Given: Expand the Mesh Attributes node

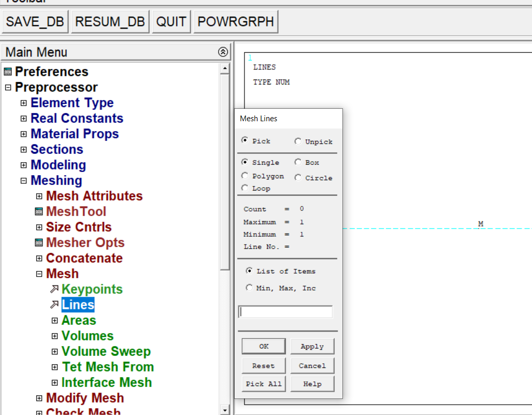Looking at the screenshot, I should (39, 196).
